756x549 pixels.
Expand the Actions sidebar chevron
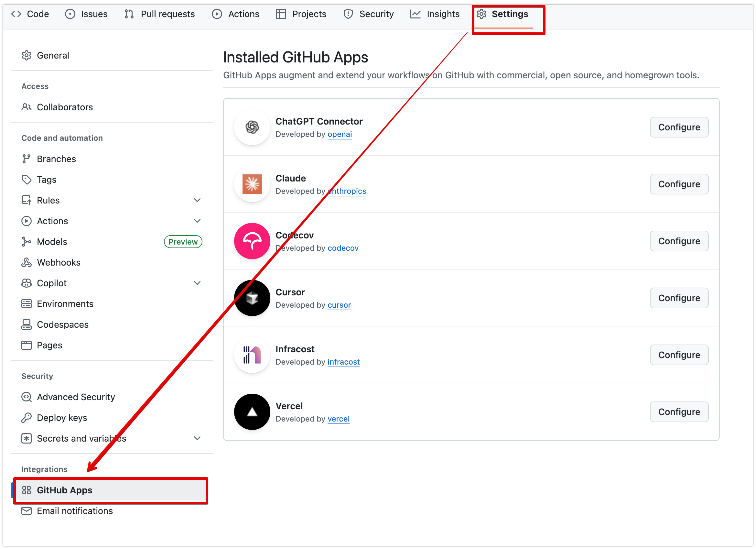[x=197, y=221]
